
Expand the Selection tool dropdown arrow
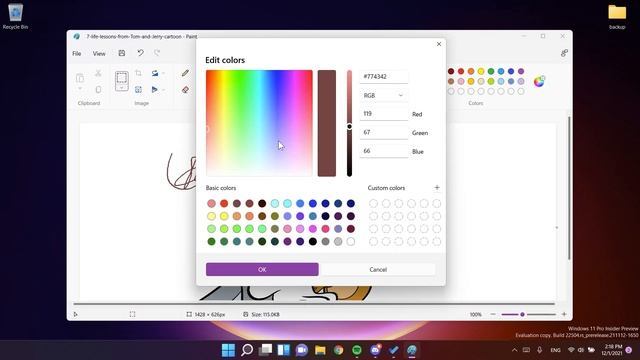point(122,87)
